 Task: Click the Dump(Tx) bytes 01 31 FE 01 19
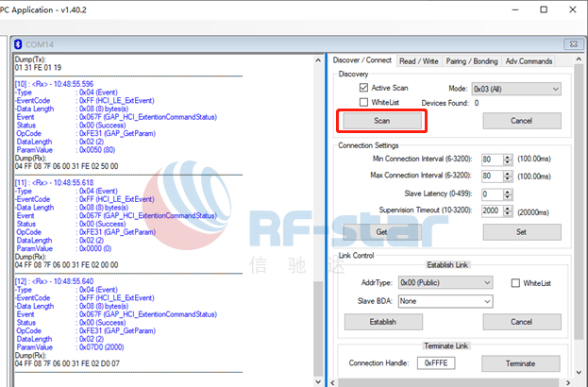(x=38, y=68)
